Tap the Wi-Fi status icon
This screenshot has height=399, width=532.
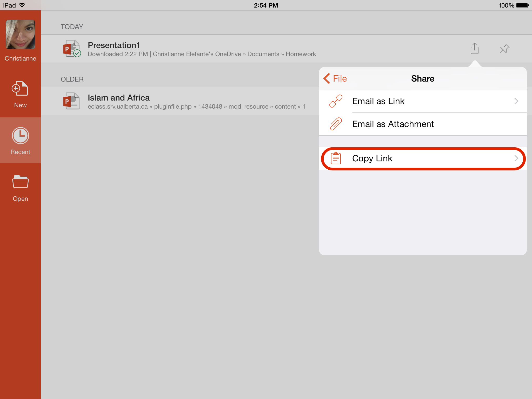pyautogui.click(x=22, y=5)
